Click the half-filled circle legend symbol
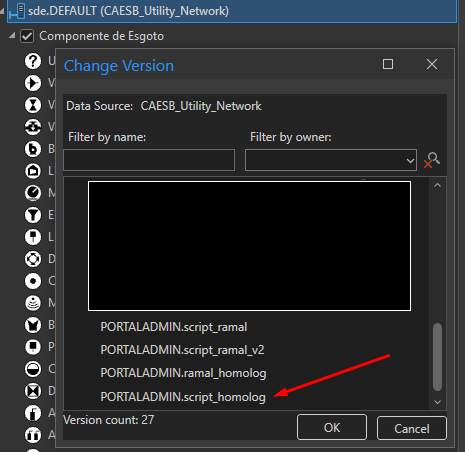 point(33,369)
